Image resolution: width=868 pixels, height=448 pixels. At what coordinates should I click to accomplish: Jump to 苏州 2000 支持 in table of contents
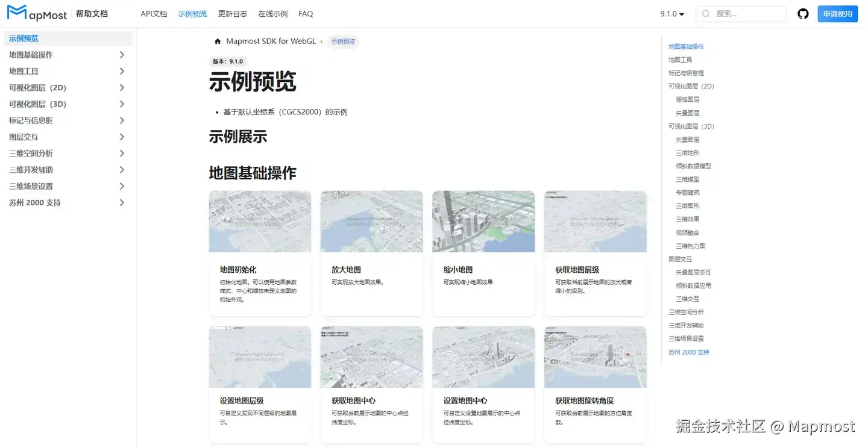pos(689,352)
